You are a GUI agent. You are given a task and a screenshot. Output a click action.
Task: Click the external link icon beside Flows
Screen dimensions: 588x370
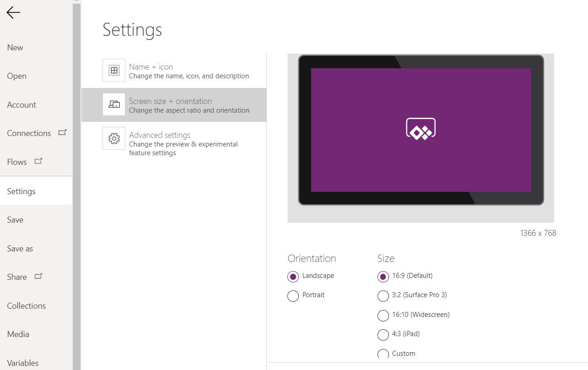click(x=38, y=161)
